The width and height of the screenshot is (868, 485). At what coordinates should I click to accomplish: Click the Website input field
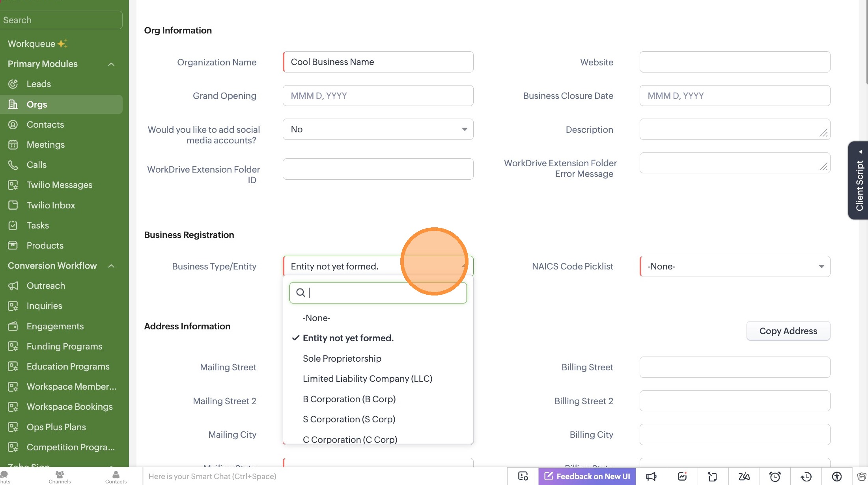(735, 62)
